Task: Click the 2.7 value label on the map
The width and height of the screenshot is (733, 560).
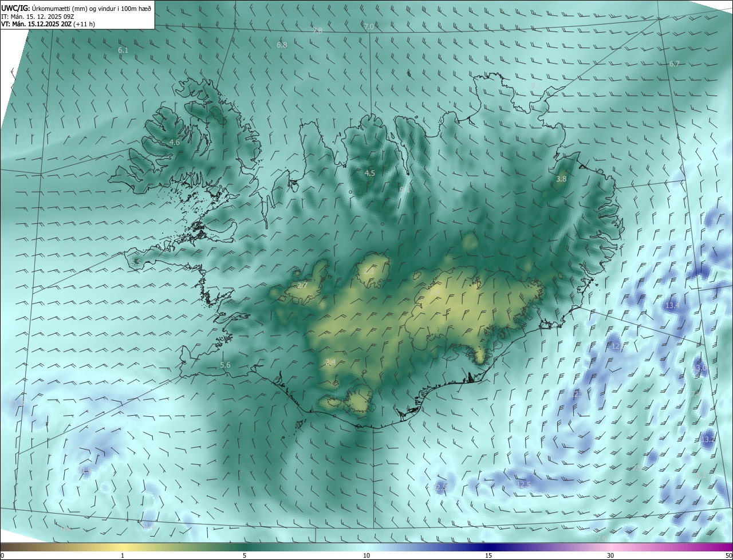Action: pos(302,286)
